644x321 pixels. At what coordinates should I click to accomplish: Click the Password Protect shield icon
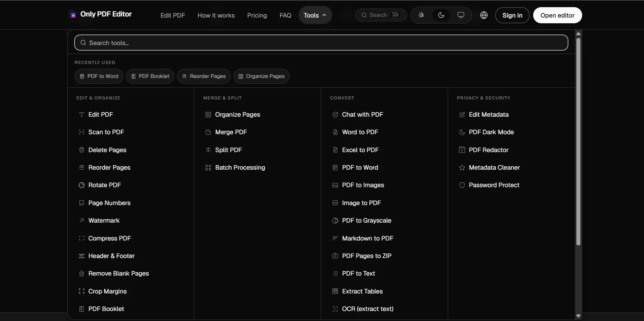point(462,185)
